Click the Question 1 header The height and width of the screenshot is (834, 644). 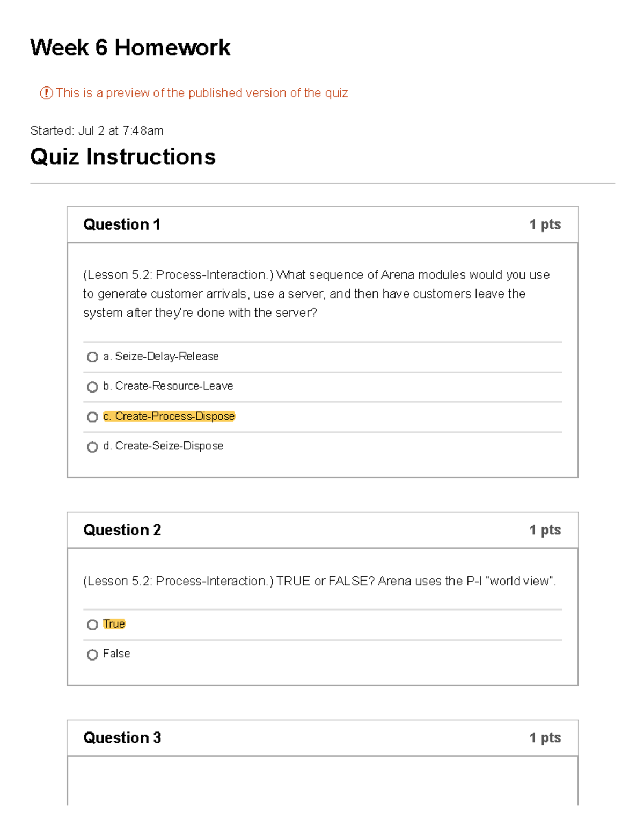pos(122,224)
